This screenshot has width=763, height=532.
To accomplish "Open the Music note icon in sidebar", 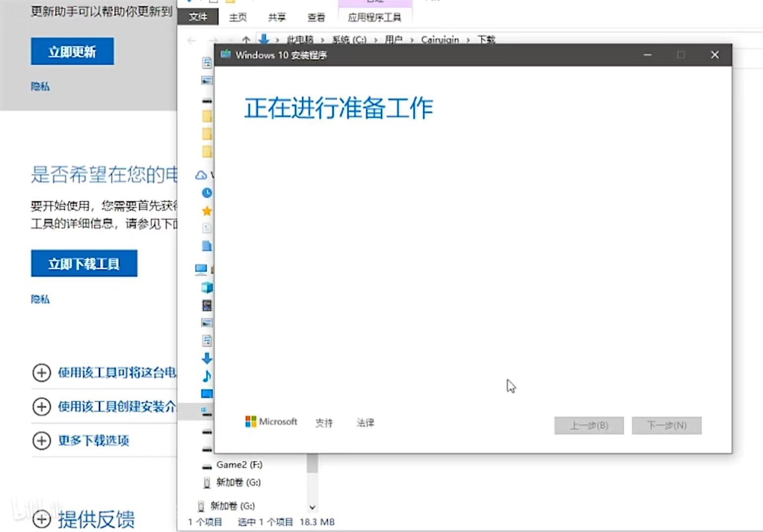I will [x=207, y=376].
